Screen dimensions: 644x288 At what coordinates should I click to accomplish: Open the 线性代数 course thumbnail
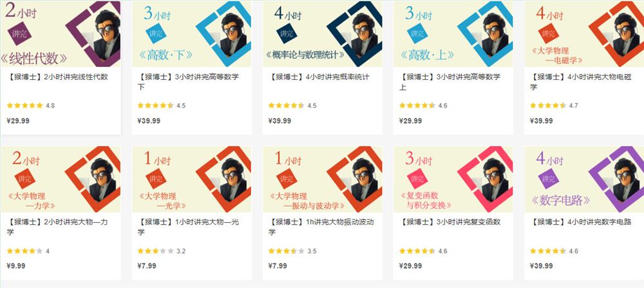coord(61,34)
